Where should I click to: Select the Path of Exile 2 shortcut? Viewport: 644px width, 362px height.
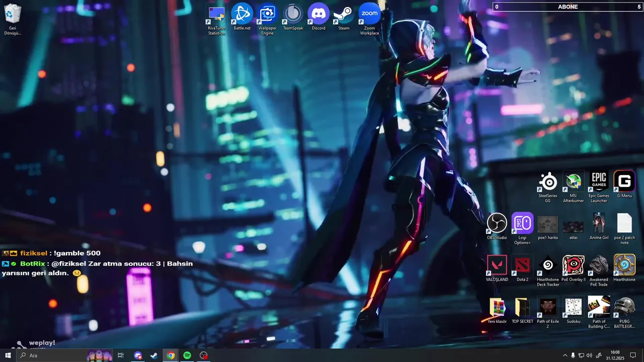[548, 313]
